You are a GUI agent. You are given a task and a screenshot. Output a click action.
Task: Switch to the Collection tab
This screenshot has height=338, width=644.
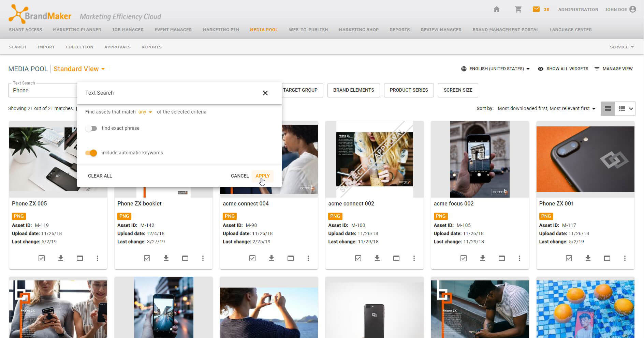tap(79, 47)
